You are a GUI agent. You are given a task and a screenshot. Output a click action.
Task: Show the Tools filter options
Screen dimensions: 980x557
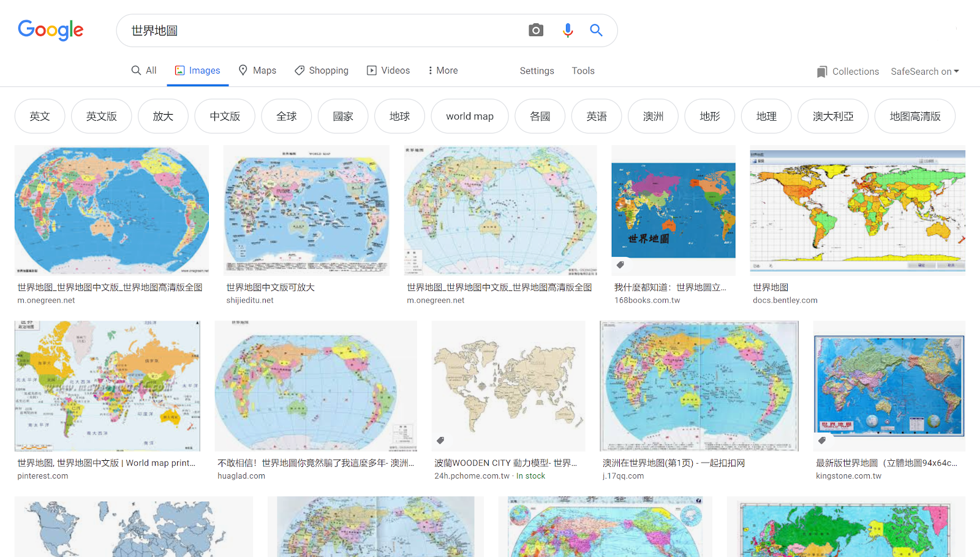[583, 71]
